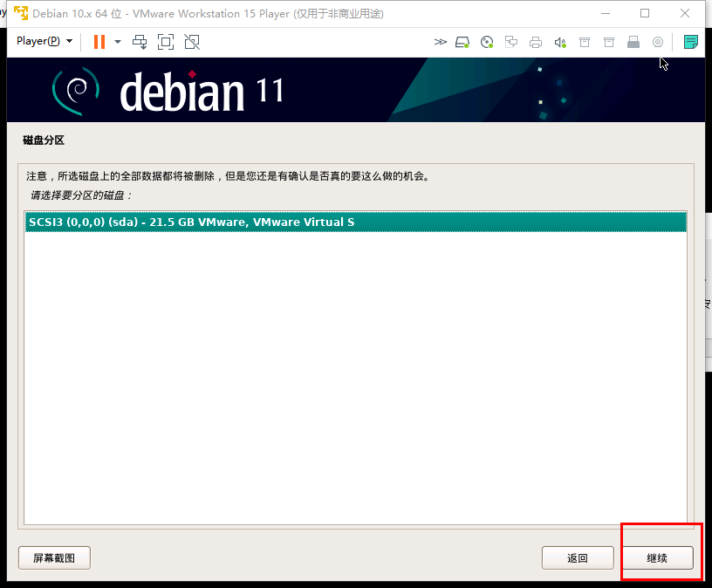Click the circular camera device icon

coord(658,42)
